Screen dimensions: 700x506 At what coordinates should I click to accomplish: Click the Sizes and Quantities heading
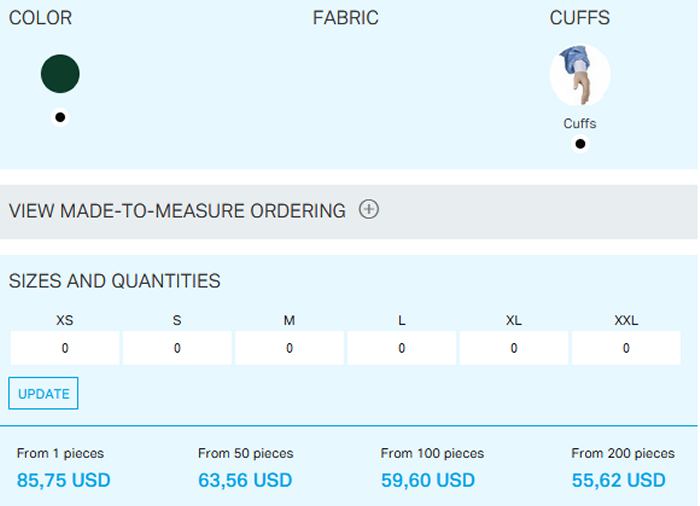115,282
